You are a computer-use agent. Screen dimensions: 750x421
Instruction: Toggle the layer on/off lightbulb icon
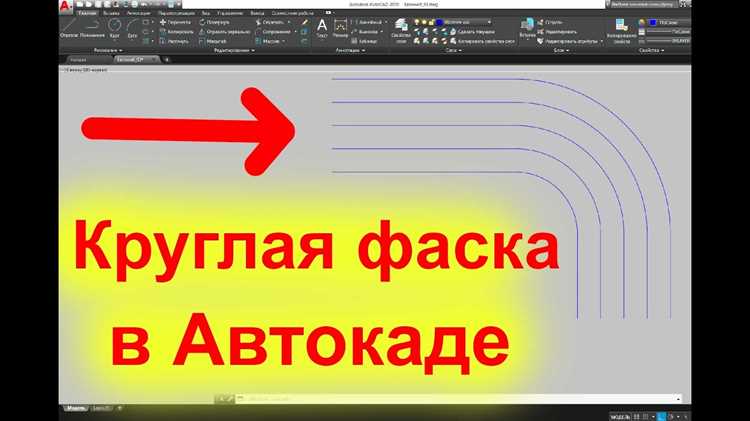point(417,22)
